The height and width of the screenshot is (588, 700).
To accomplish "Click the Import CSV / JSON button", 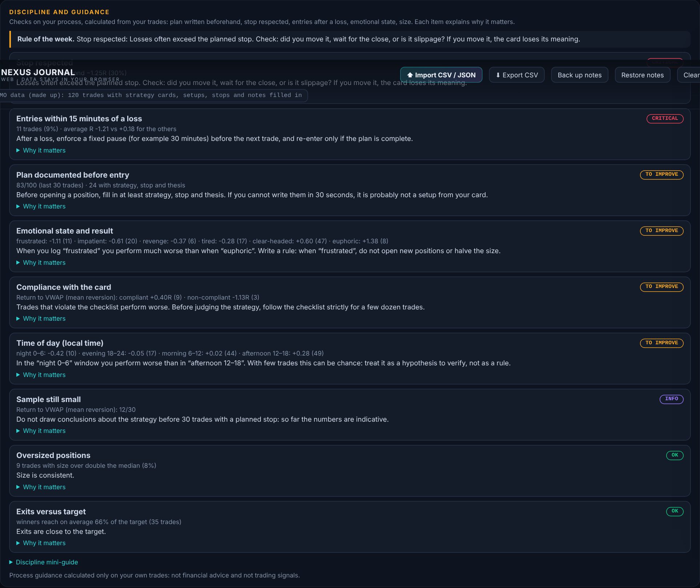I will pos(441,75).
